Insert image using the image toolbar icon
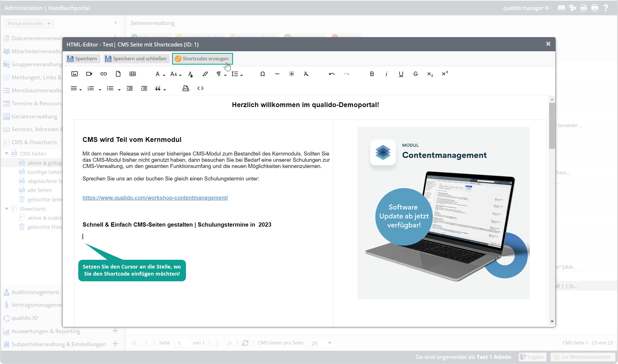 click(75, 74)
